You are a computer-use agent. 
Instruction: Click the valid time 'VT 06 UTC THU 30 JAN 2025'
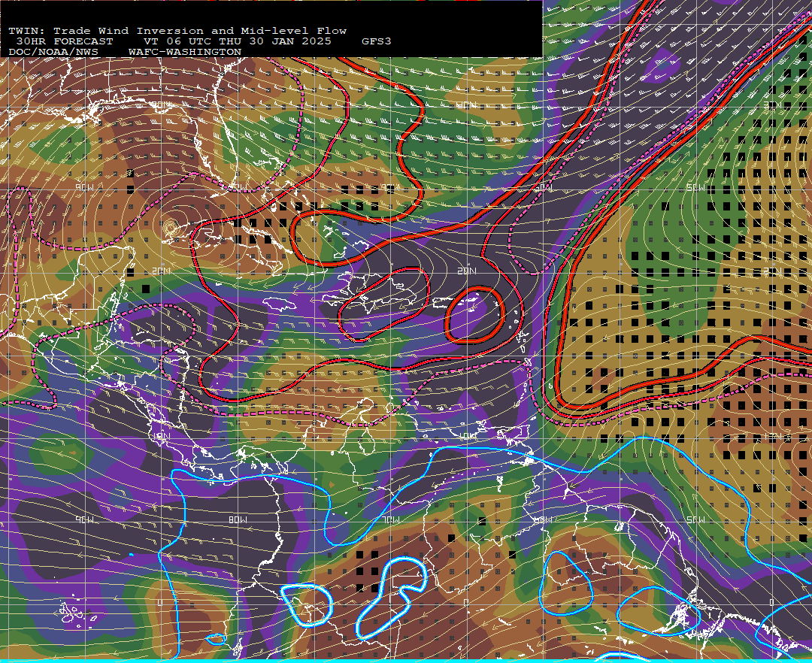(x=237, y=41)
